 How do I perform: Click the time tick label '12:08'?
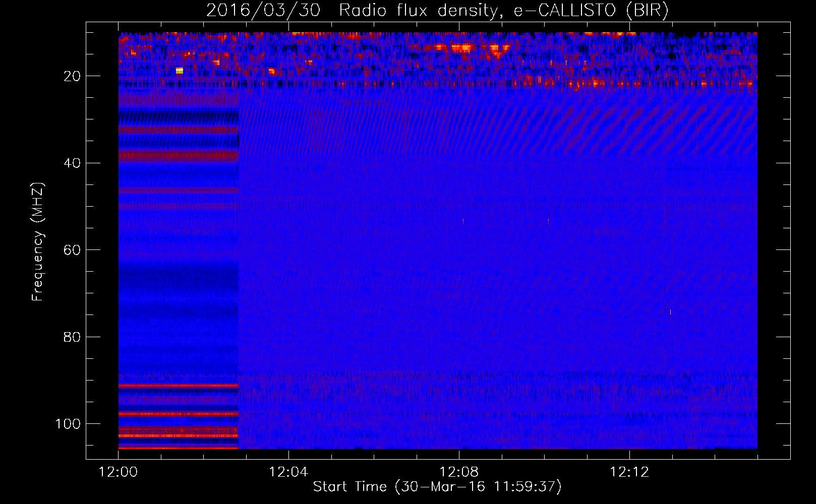(459, 472)
